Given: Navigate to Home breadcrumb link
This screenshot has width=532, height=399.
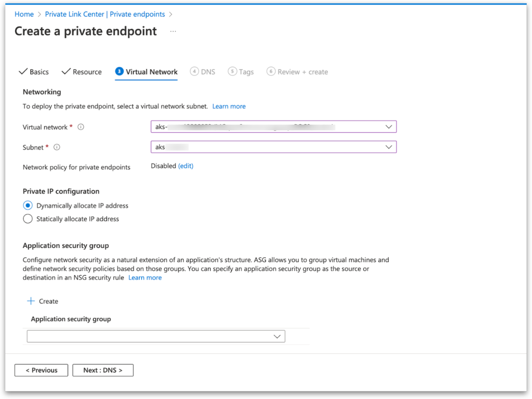Looking at the screenshot, I should tap(24, 14).
